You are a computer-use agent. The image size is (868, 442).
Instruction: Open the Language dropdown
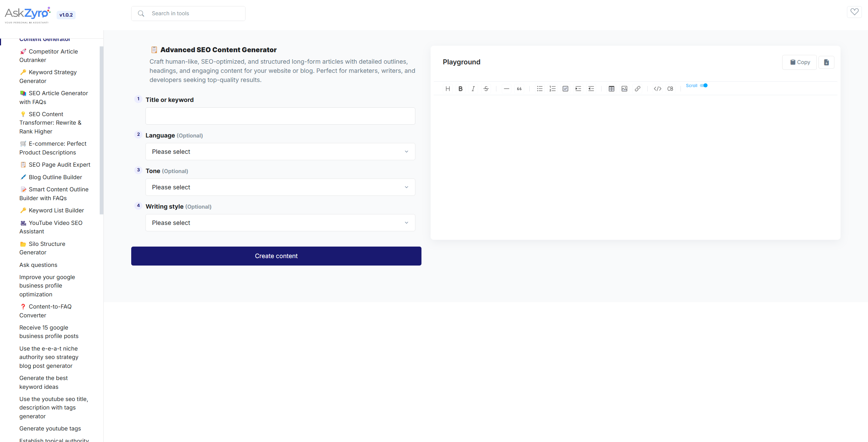click(280, 152)
